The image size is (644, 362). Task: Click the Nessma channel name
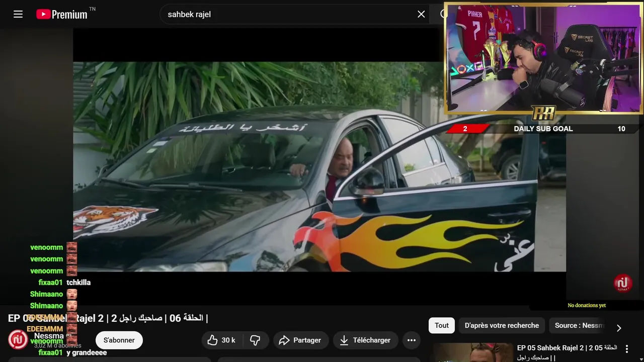[49, 336]
